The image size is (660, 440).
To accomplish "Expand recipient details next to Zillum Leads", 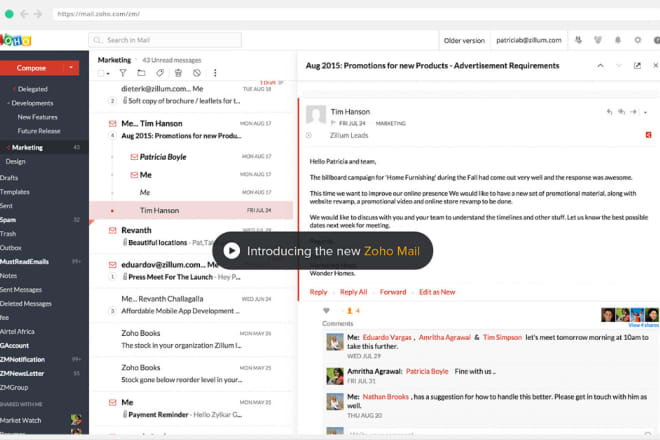I will pyautogui.click(x=309, y=135).
